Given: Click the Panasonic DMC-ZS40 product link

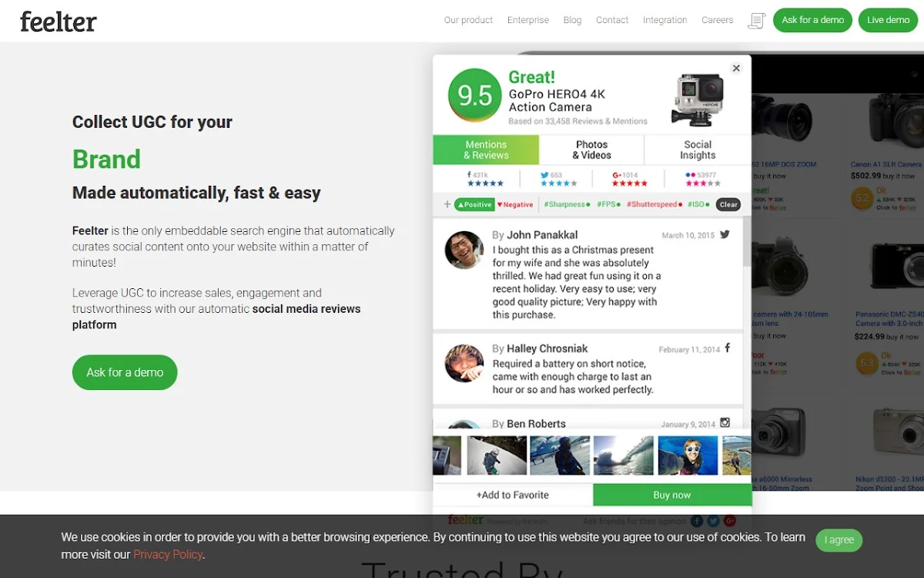Looking at the screenshot, I should (889, 319).
